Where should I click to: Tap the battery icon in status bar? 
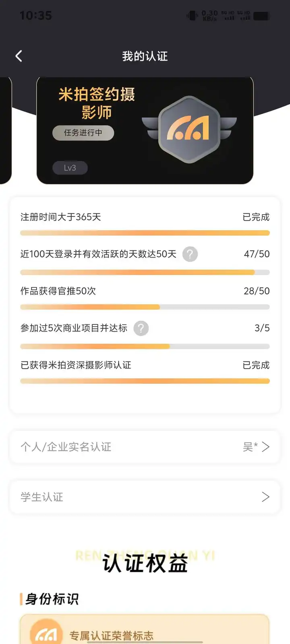261,16
